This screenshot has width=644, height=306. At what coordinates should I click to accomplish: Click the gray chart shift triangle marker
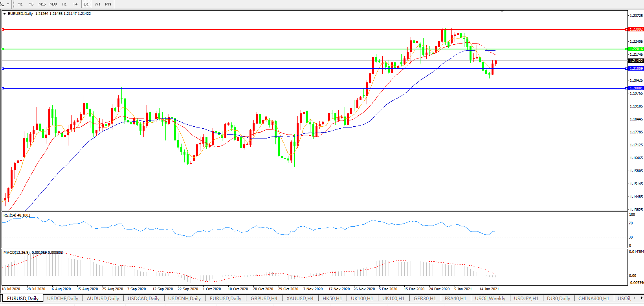[x=502, y=12]
